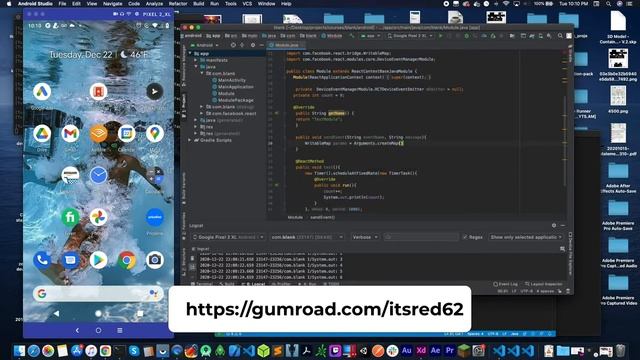Launch Chrome on the emulator home screen
This screenshot has width=640, height=360.
[x=127, y=260]
